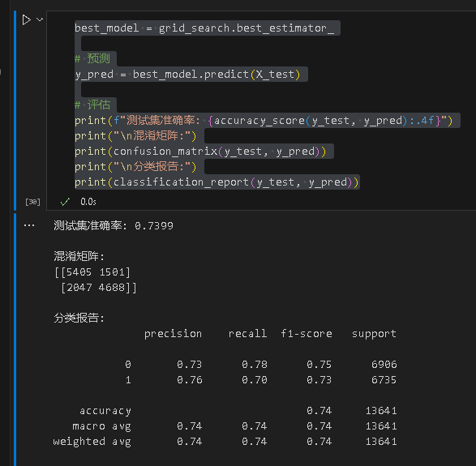Click the 分类报告: output heading
Screen dimensions: 476x466
coord(79,319)
